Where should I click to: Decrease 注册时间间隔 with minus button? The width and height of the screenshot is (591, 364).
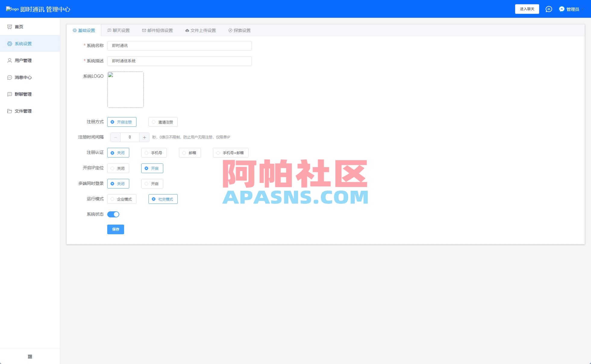pos(115,137)
